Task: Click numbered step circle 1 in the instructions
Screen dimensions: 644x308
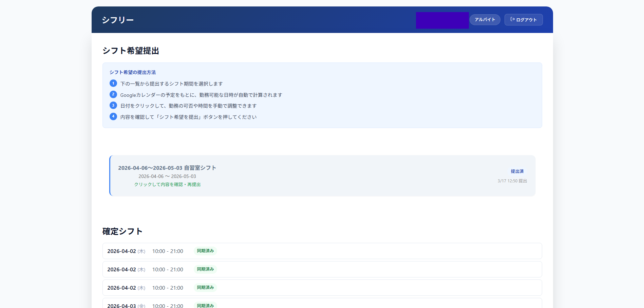Action: point(113,83)
